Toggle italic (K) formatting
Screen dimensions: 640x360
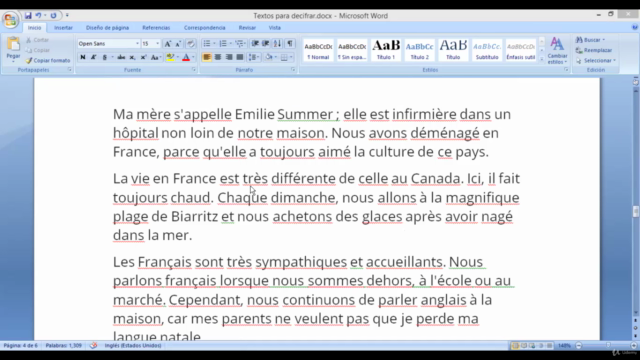[93, 57]
